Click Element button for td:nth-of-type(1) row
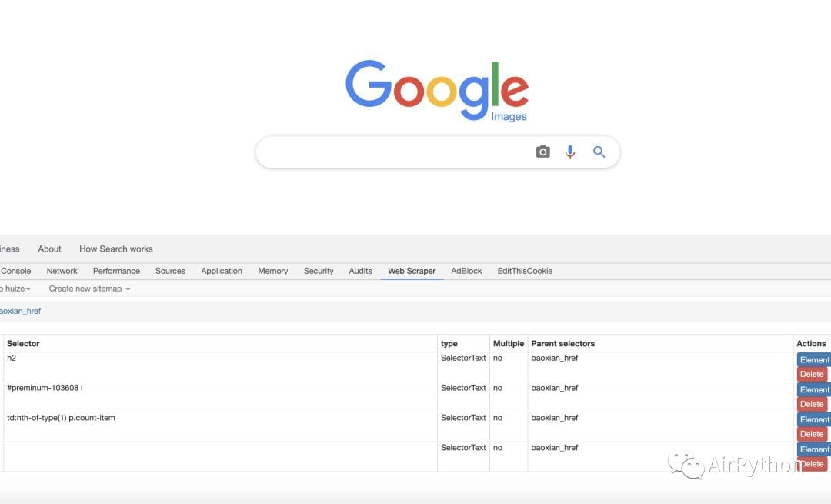This screenshot has width=831, height=504. [x=813, y=419]
